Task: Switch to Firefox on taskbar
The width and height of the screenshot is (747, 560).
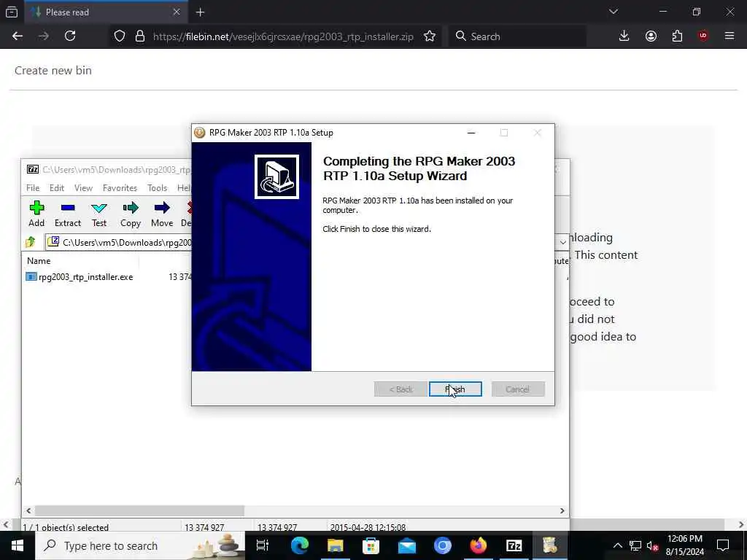Action: coord(479,545)
